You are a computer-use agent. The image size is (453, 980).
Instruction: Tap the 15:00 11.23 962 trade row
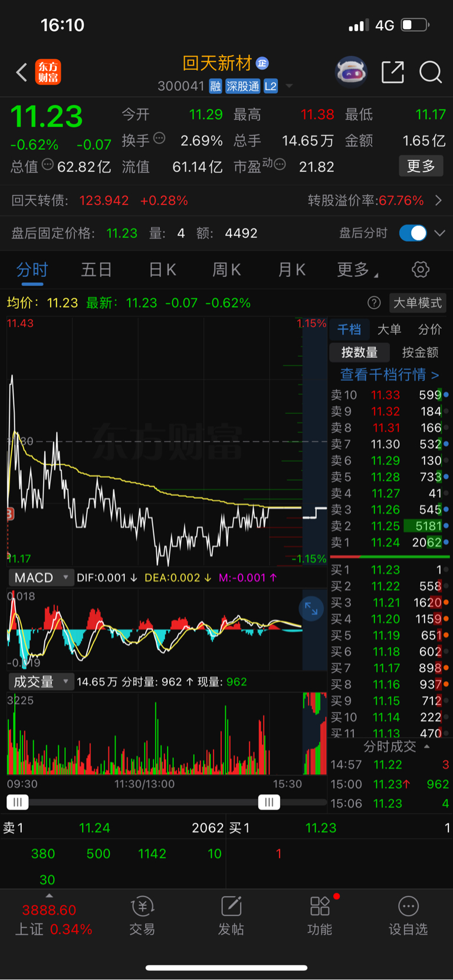coord(389,784)
